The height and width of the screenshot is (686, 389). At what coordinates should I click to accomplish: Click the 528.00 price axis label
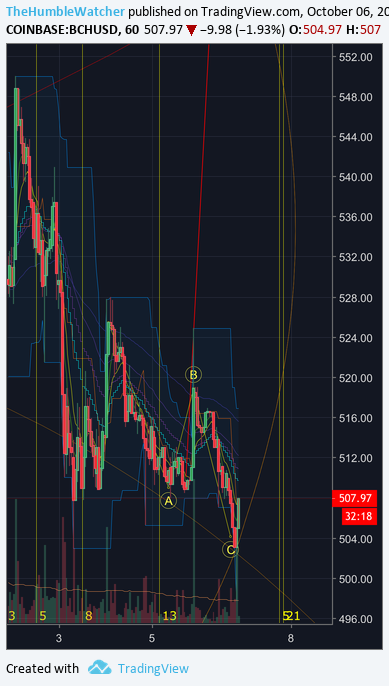[x=356, y=298]
